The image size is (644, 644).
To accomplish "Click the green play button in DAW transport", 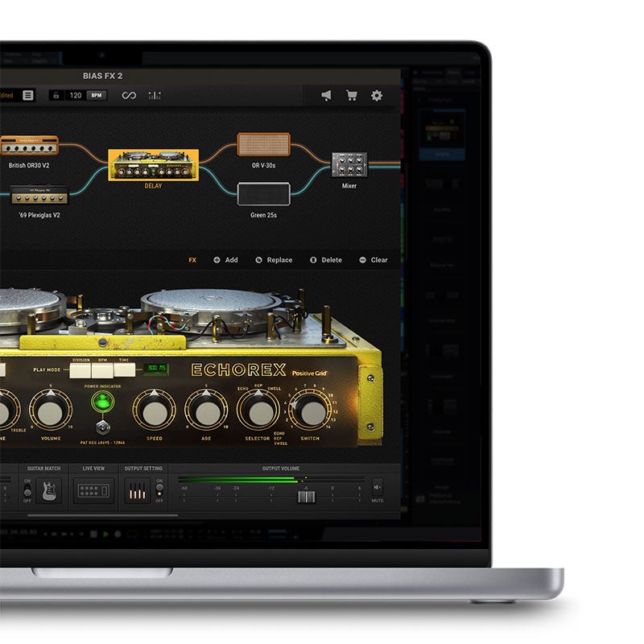I will 106,534.
